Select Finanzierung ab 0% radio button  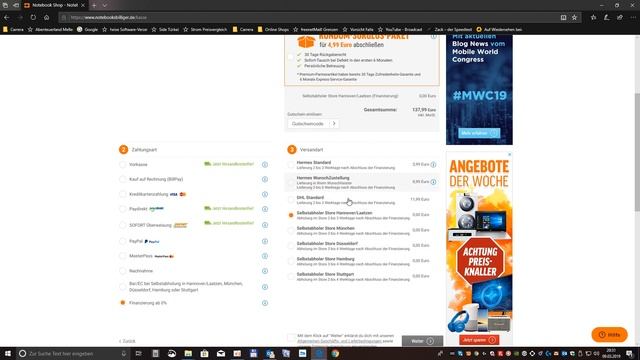pyautogui.click(x=122, y=303)
